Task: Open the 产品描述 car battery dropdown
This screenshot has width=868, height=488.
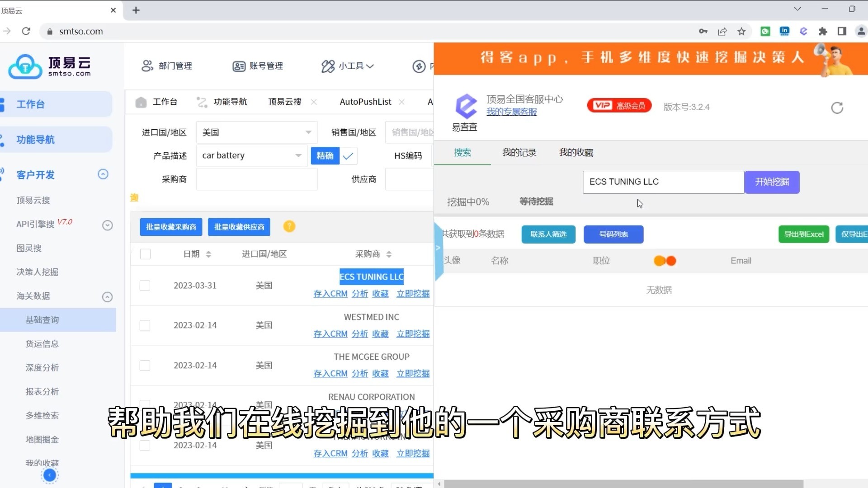Action: coord(252,155)
